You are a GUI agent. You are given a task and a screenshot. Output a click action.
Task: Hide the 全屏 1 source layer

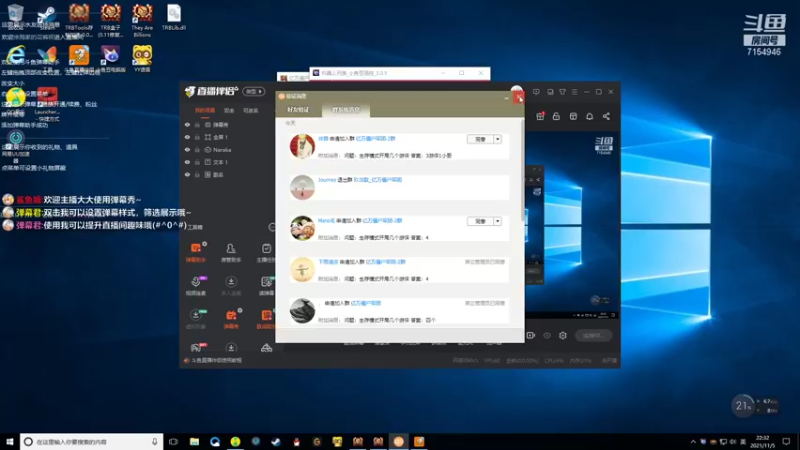click(187, 137)
